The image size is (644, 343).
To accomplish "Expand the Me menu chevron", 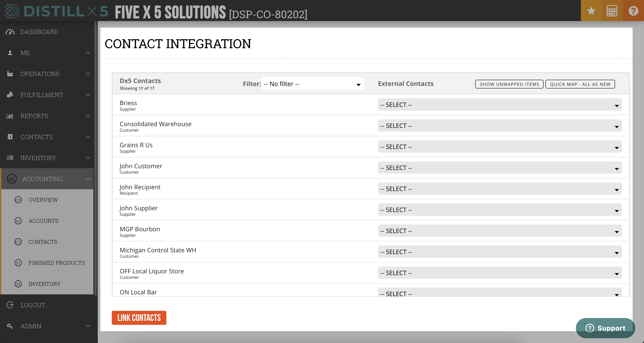I will pyautogui.click(x=88, y=53).
